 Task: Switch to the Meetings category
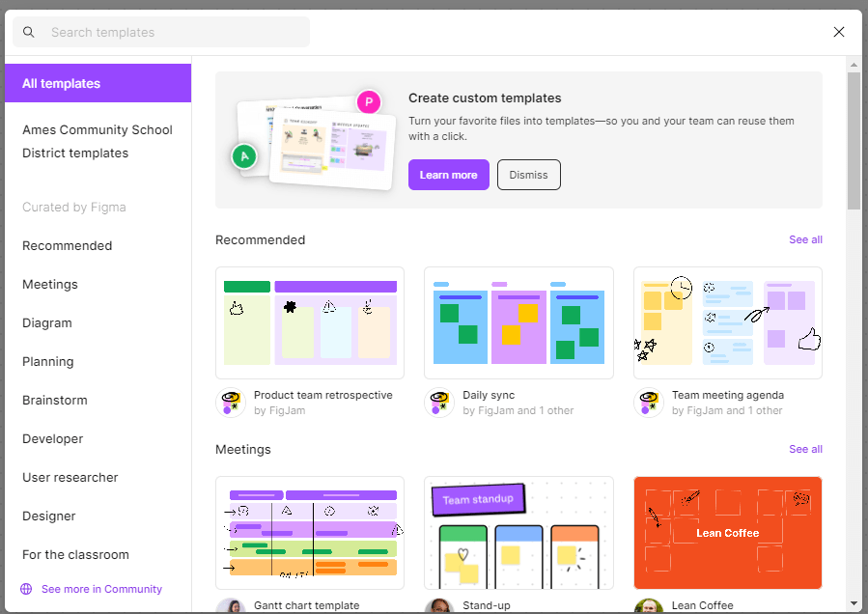click(x=49, y=284)
